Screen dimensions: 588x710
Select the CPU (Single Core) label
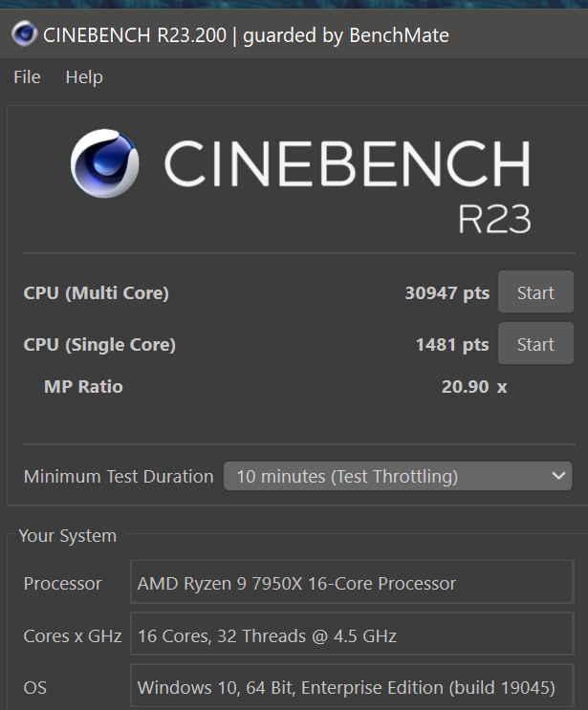click(99, 345)
